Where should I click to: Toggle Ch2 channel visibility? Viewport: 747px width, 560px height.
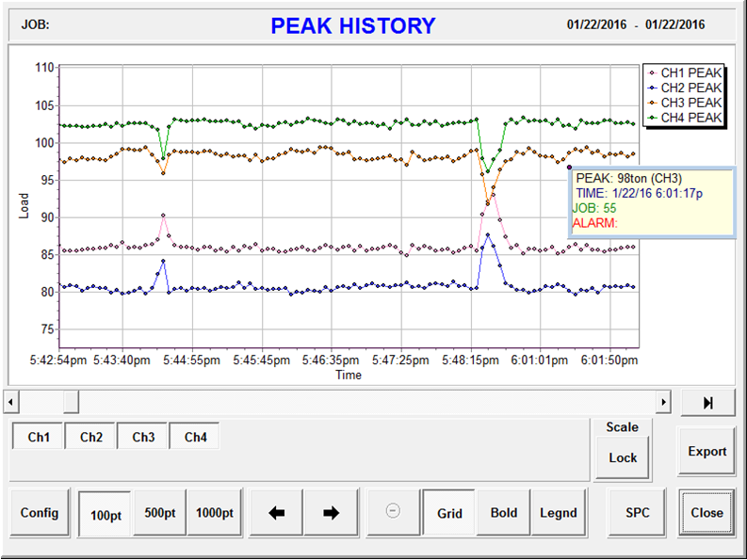91,437
